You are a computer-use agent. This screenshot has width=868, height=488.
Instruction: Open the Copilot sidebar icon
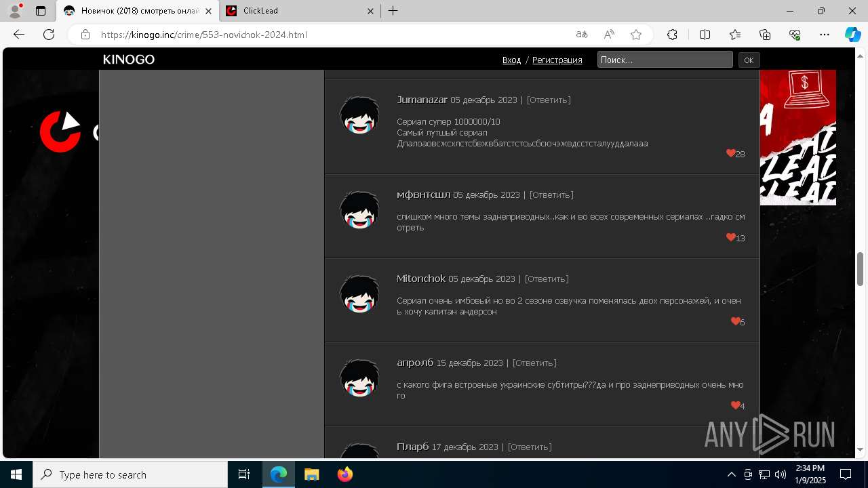tap(852, 35)
